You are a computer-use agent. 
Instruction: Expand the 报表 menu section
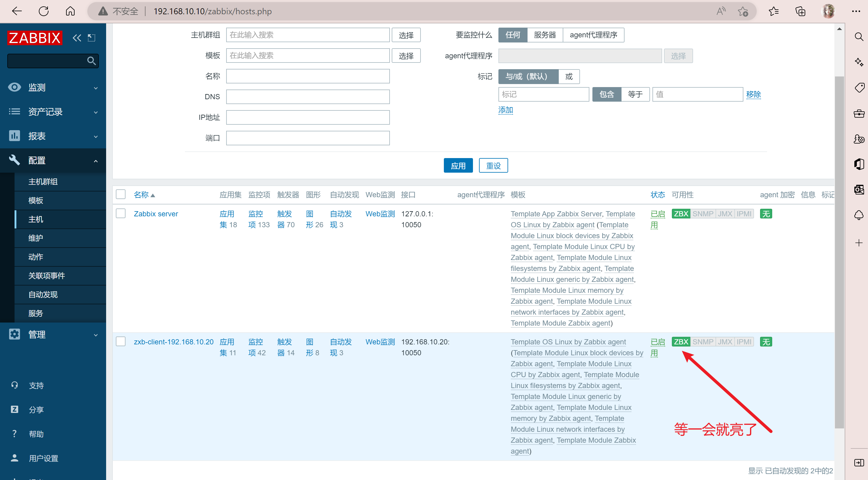(53, 136)
